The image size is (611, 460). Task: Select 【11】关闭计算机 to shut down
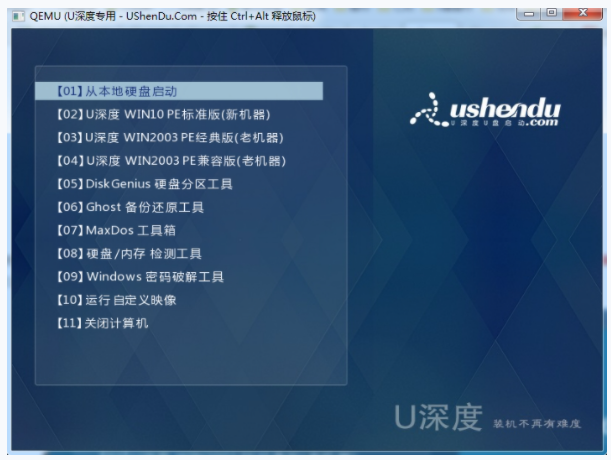coord(102,323)
